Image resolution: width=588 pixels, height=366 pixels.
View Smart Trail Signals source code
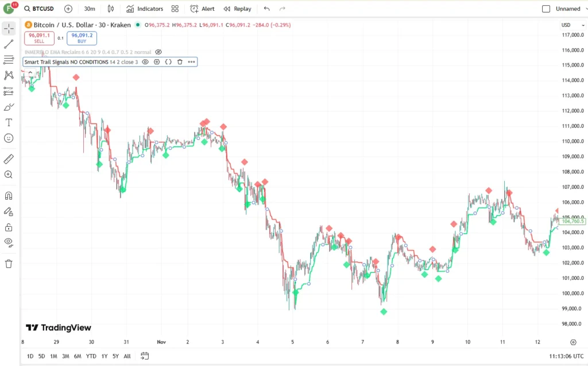tap(168, 62)
